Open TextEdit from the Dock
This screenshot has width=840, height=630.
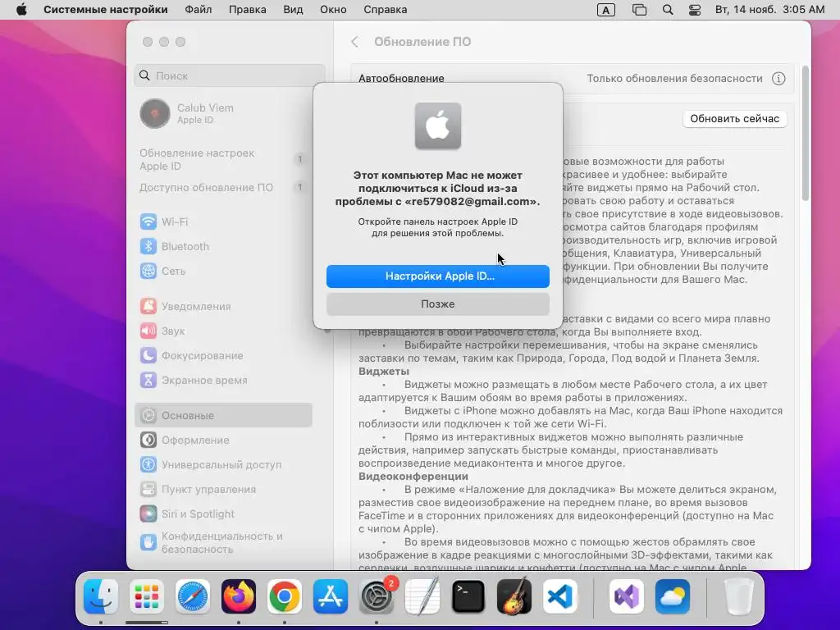(x=422, y=596)
